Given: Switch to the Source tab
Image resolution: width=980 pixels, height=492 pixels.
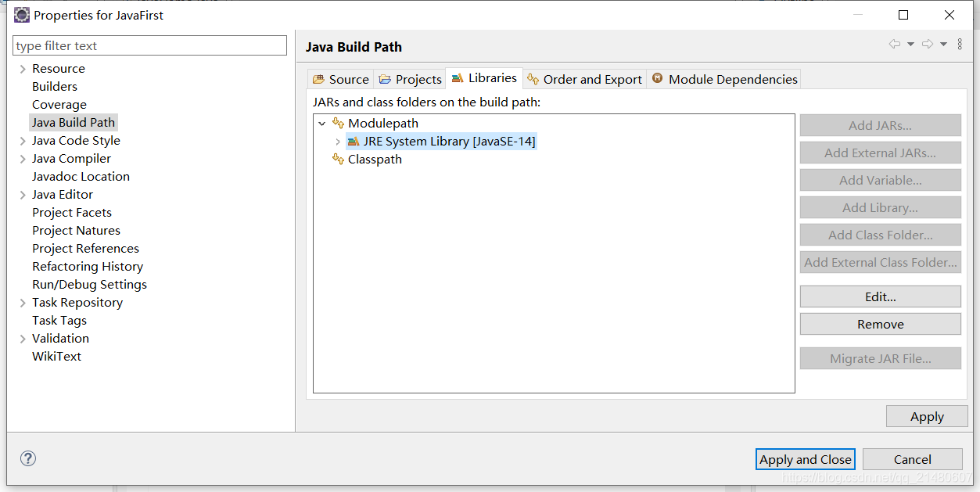Looking at the screenshot, I should [341, 79].
